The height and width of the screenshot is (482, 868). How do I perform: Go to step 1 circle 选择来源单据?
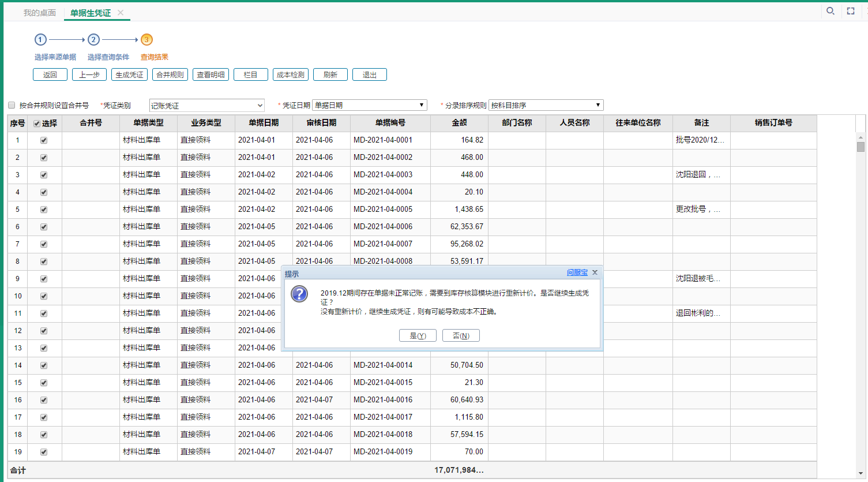(x=40, y=40)
